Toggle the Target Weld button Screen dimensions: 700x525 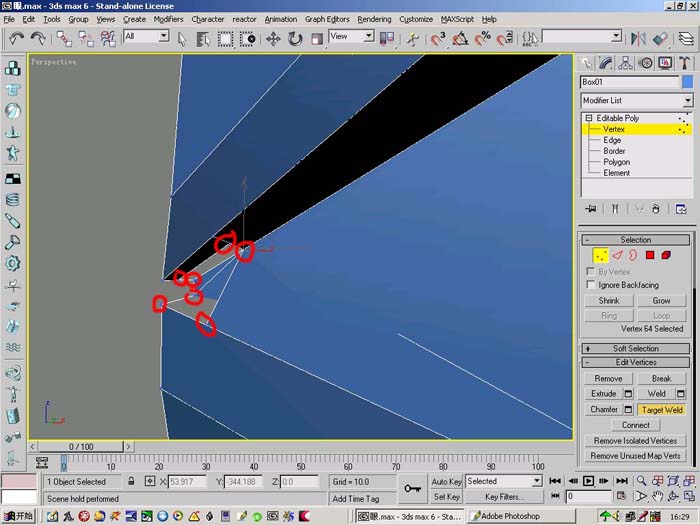pos(662,410)
